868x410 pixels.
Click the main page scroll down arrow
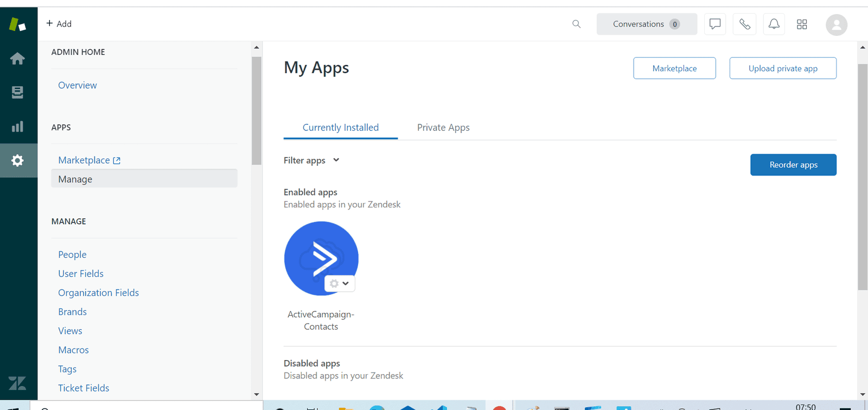[x=863, y=395]
